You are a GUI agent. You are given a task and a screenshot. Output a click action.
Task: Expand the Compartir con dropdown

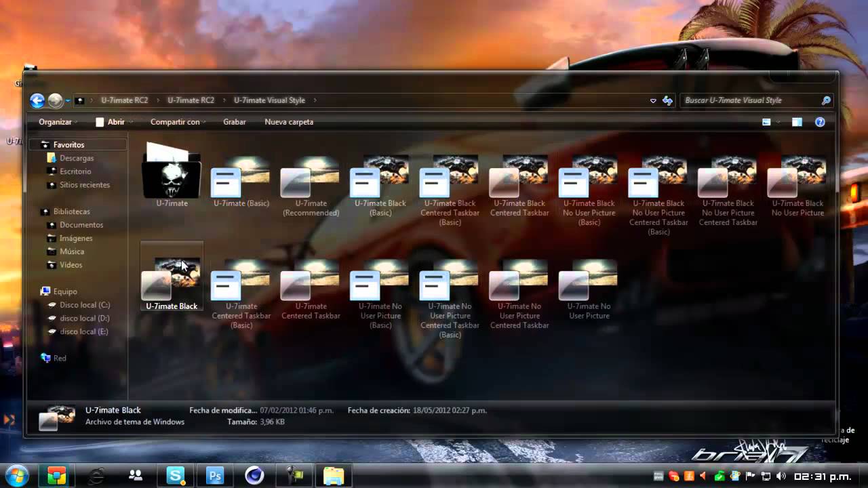coord(178,122)
